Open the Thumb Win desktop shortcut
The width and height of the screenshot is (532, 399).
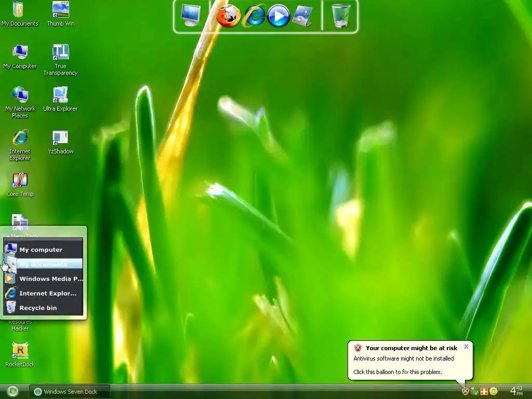(x=60, y=14)
